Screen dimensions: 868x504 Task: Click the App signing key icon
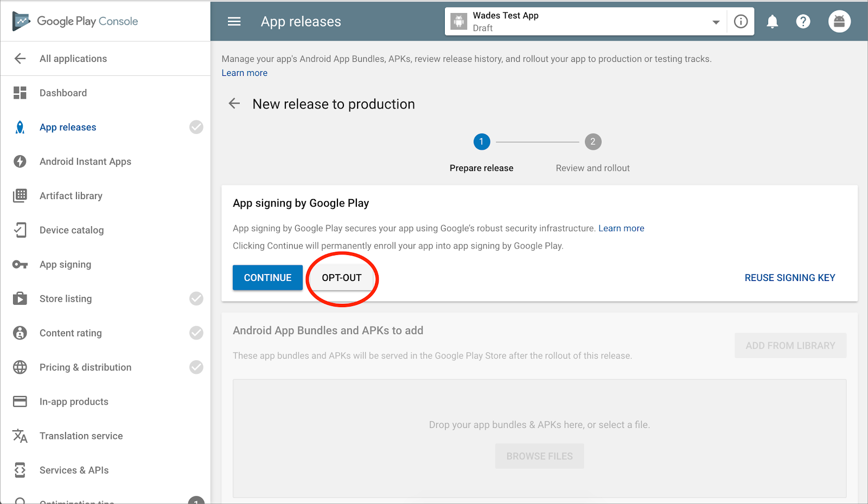click(x=20, y=264)
